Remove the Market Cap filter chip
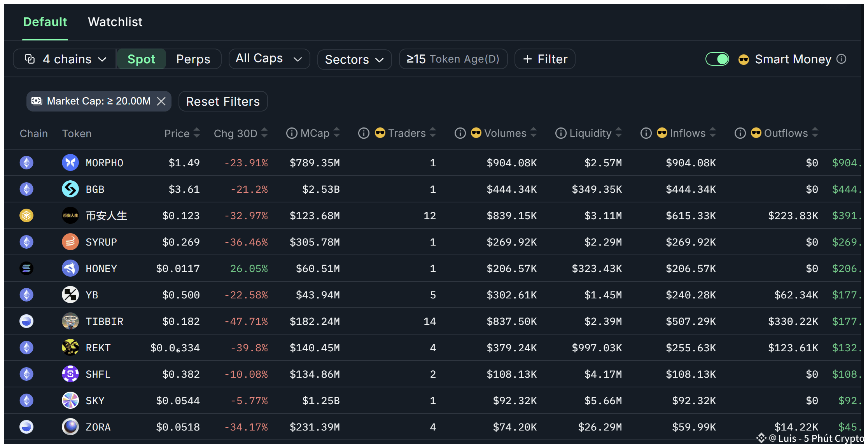This screenshot has height=448, width=868. tap(161, 101)
